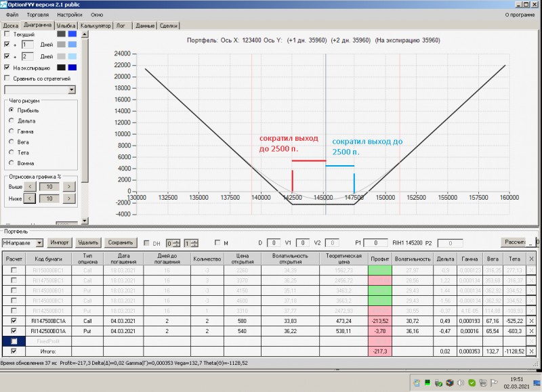Open the Файл menu

pos(12,15)
